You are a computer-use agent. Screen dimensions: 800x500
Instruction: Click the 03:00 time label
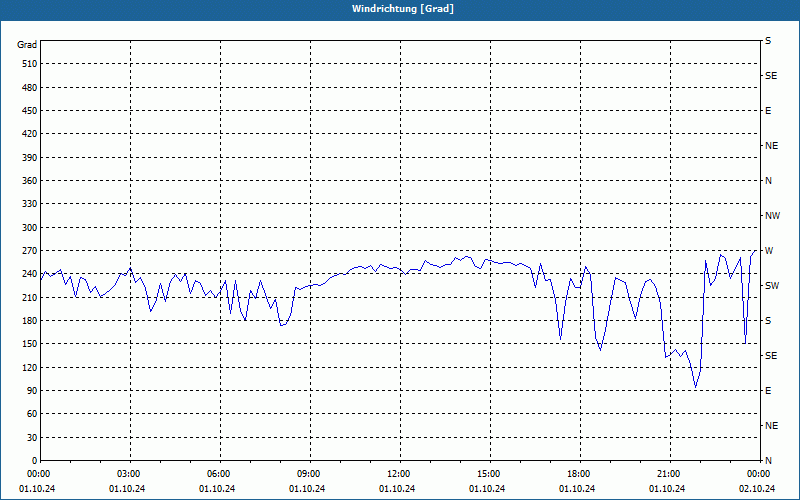pyautogui.click(x=129, y=474)
